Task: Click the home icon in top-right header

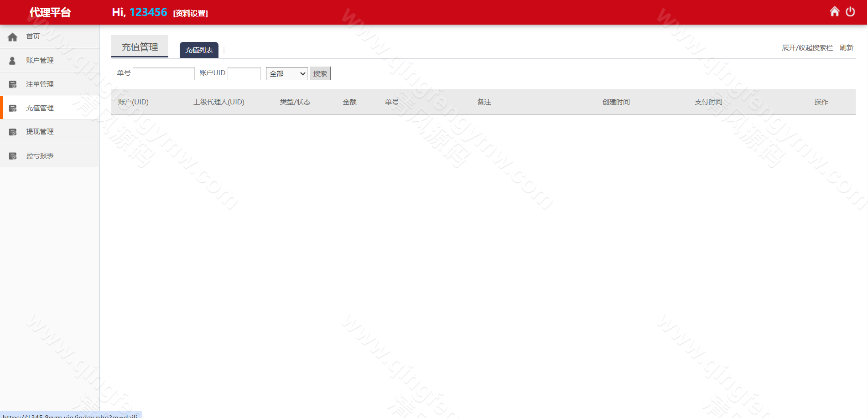Action: [834, 11]
